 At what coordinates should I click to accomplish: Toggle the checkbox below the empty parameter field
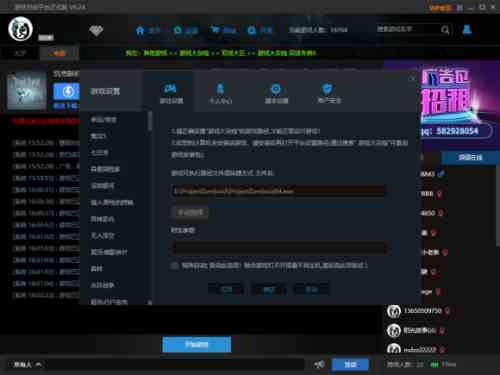[174, 265]
